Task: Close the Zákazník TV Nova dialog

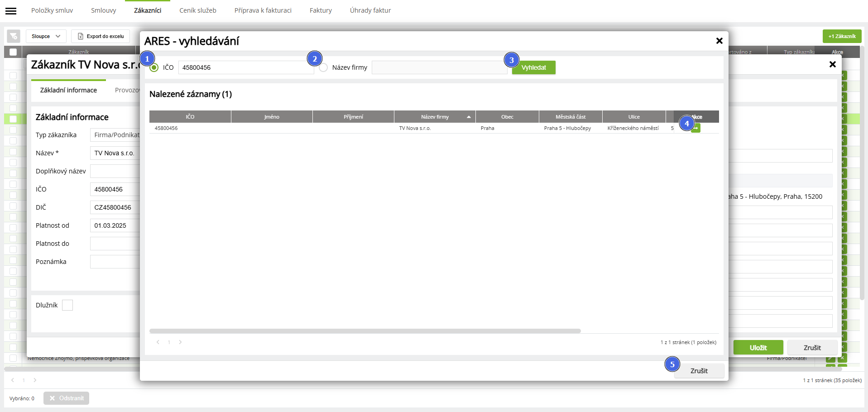Action: click(832, 64)
